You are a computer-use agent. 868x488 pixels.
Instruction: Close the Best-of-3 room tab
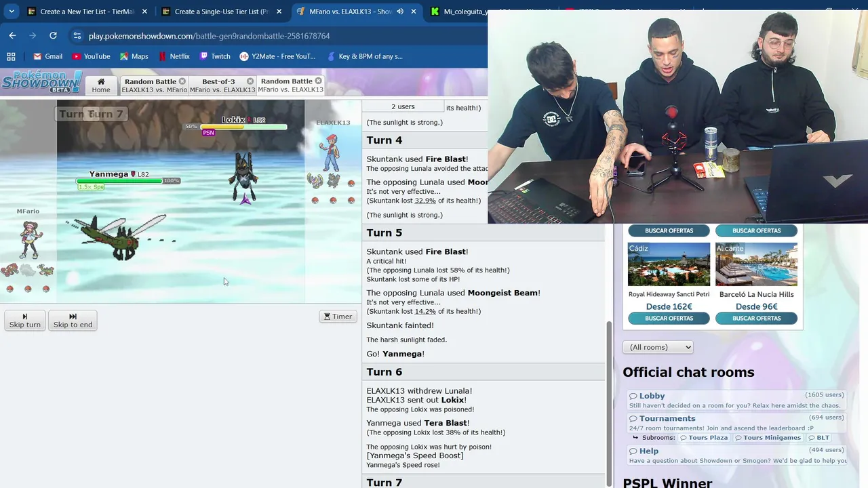(x=250, y=81)
